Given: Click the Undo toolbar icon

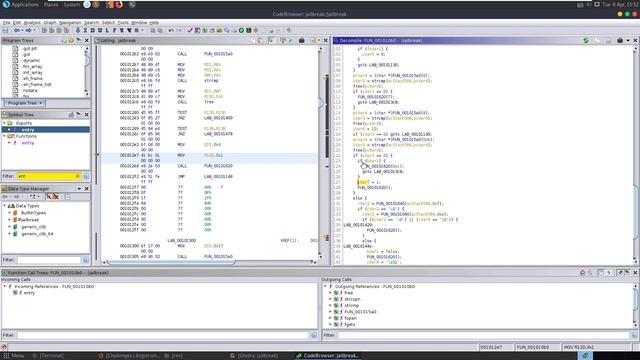Looking at the screenshot, I should pos(171,31).
